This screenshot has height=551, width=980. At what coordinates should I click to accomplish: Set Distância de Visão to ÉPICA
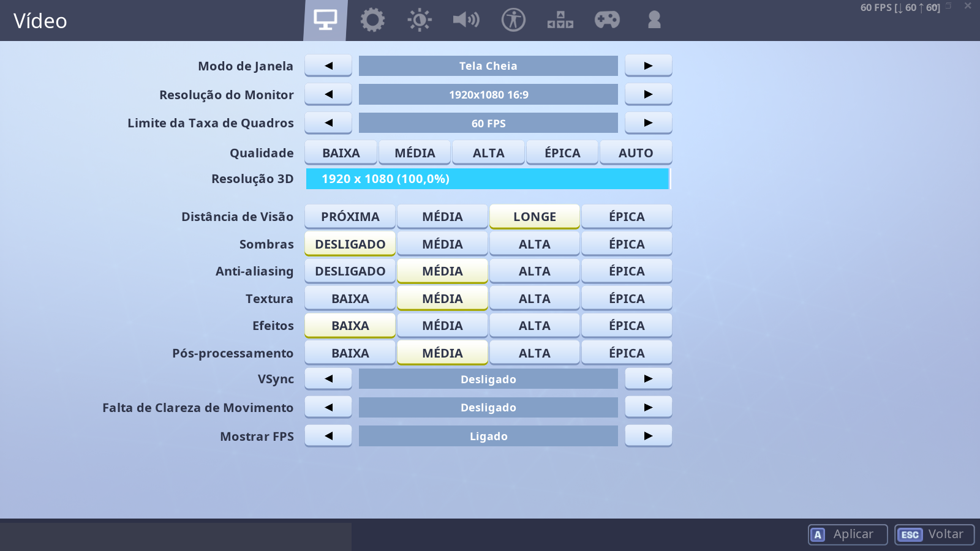click(x=627, y=217)
